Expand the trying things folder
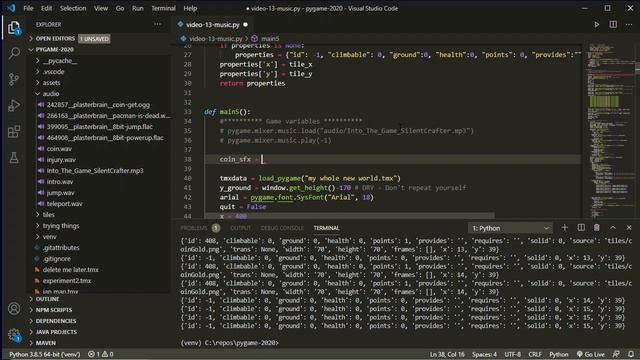This screenshot has width=640, height=360. click(61, 226)
